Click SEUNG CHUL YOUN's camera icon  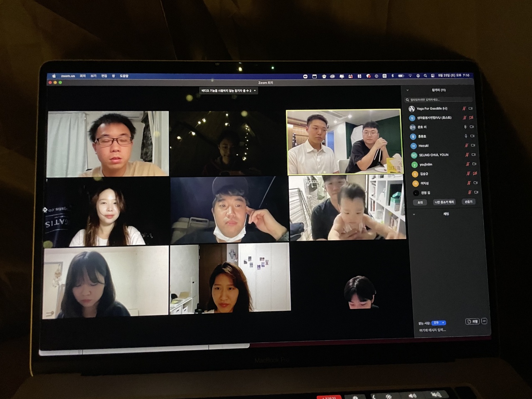click(473, 155)
